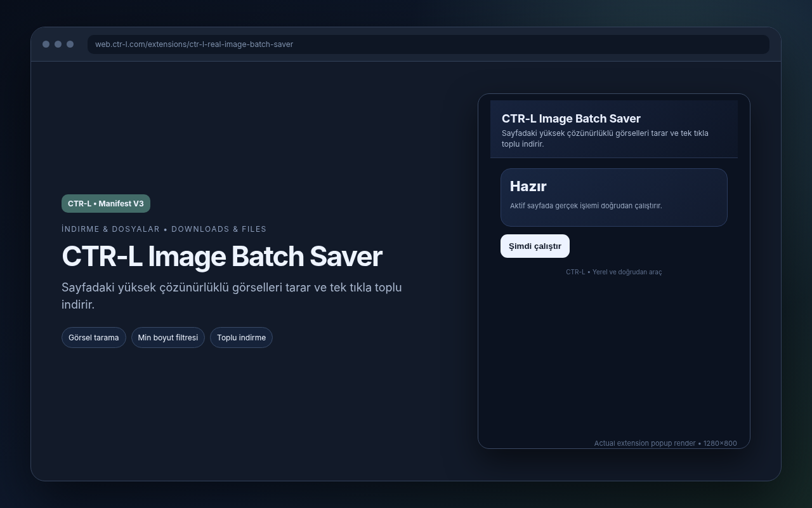The width and height of the screenshot is (812, 508).
Task: Click the "Şimdi çalıştır" button
Action: click(x=535, y=246)
